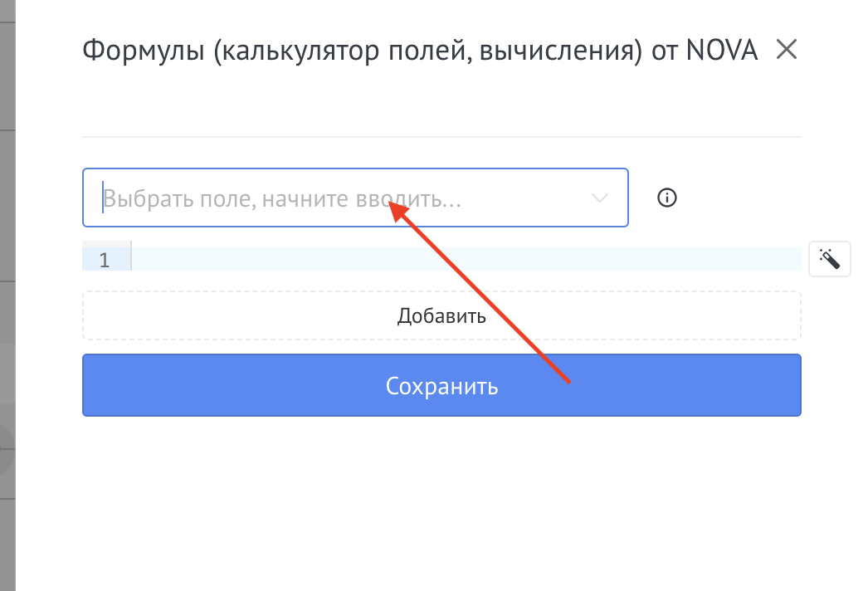Viewport: 868px width, 591px height.
Task: Click the magic wand icon
Action: 829,259
